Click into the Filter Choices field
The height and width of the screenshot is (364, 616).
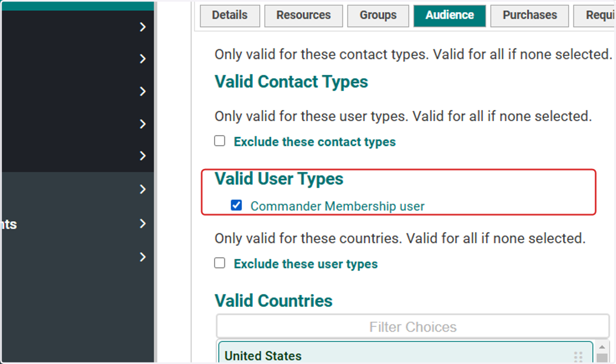pyautogui.click(x=413, y=327)
